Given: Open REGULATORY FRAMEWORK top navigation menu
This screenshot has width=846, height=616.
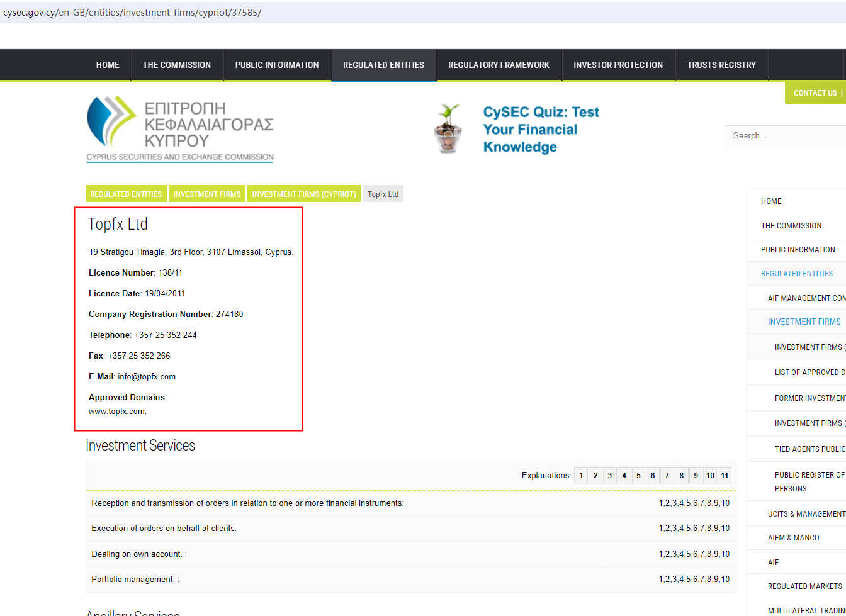Looking at the screenshot, I should (x=499, y=65).
